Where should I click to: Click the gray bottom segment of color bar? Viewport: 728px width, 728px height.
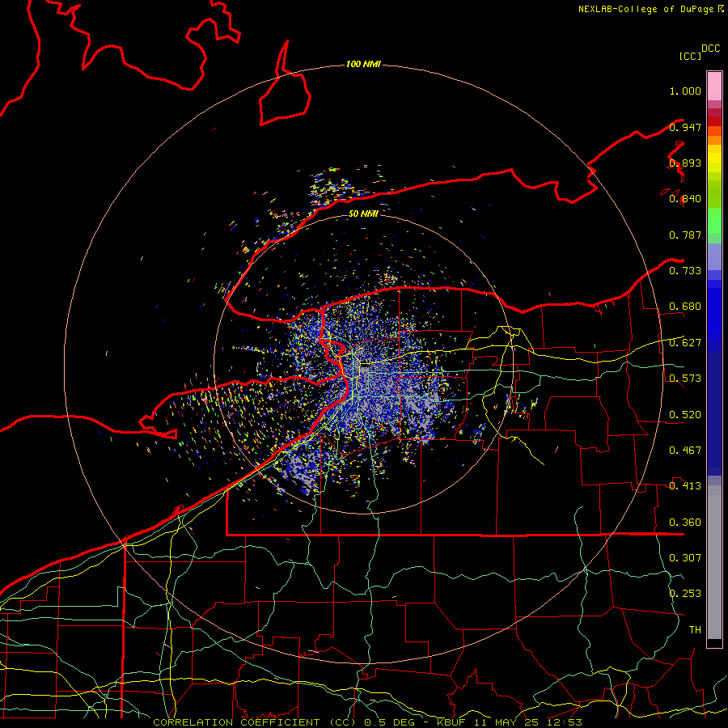[714, 562]
